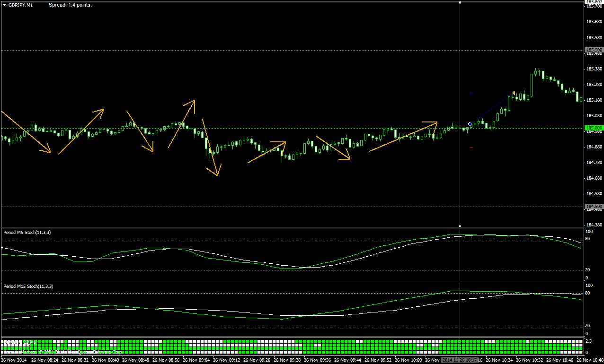This screenshot has width=604, height=364.
Task: Click the 184.780 price scale value
Action: (595, 163)
